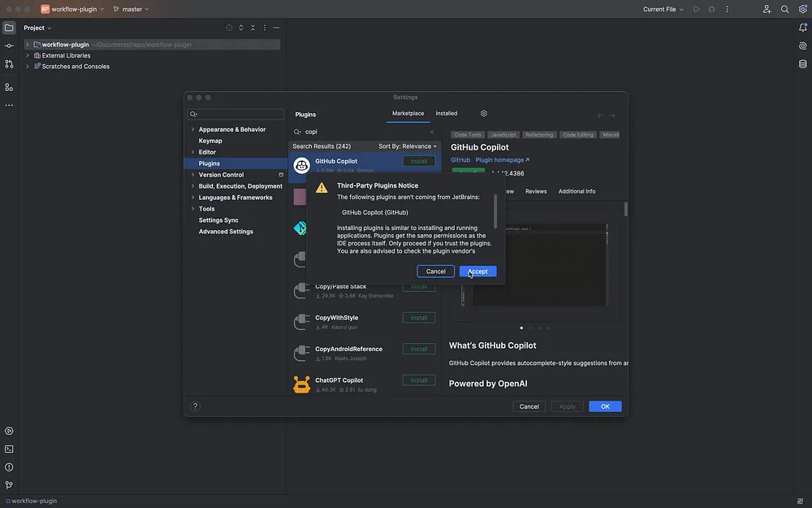Switch to the Marketplace tab
The image size is (812, 508).
[408, 114]
